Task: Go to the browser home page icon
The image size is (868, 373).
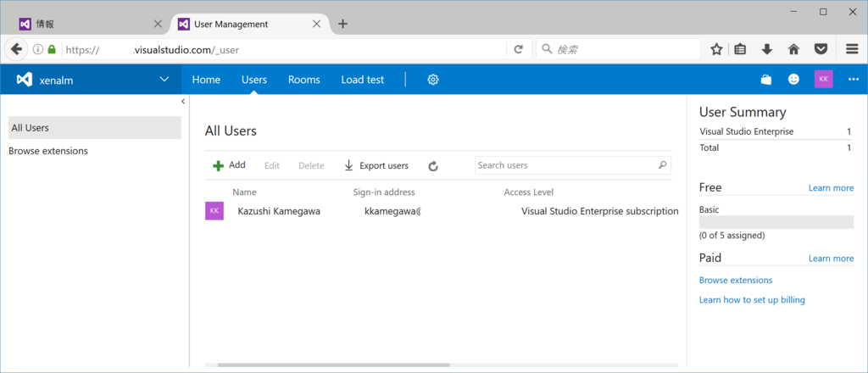Action: (x=793, y=49)
